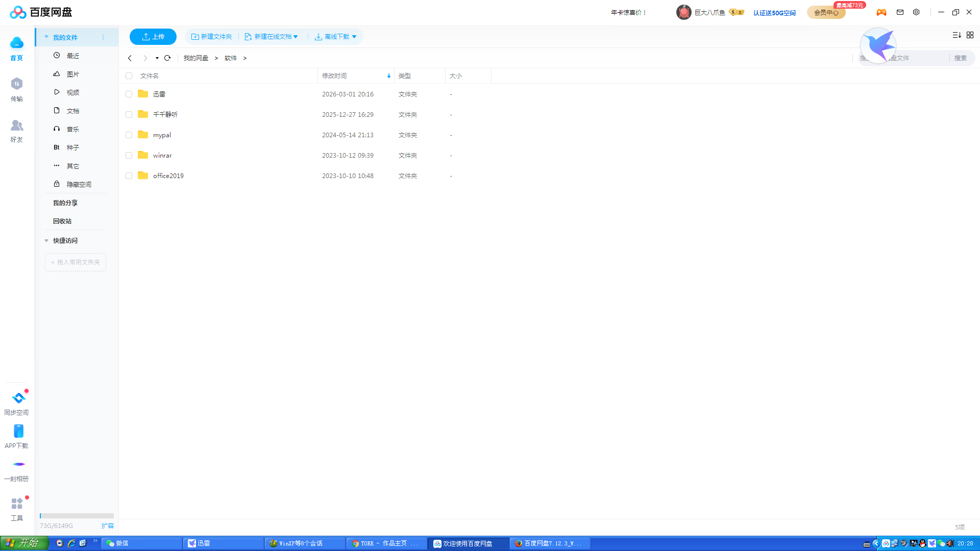The height and width of the screenshot is (551, 980).
Task: Open the 传输 transfer icon in sidebar
Action: point(17,84)
